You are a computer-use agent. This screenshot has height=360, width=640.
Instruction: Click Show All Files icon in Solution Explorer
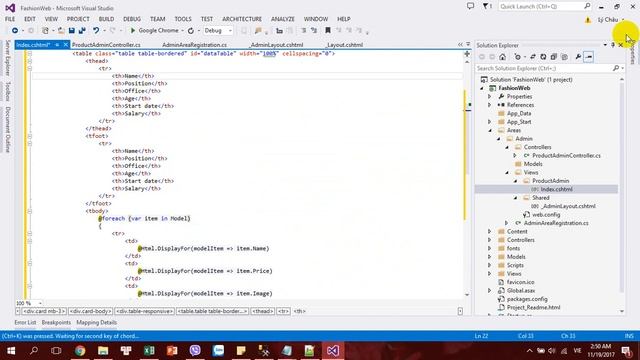tap(564, 57)
